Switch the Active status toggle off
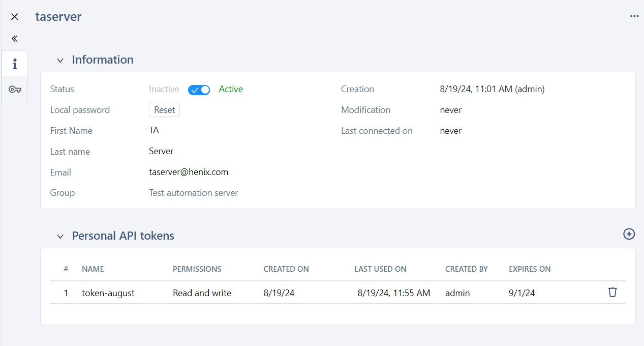Viewport: 644px width, 346px height. pos(199,90)
